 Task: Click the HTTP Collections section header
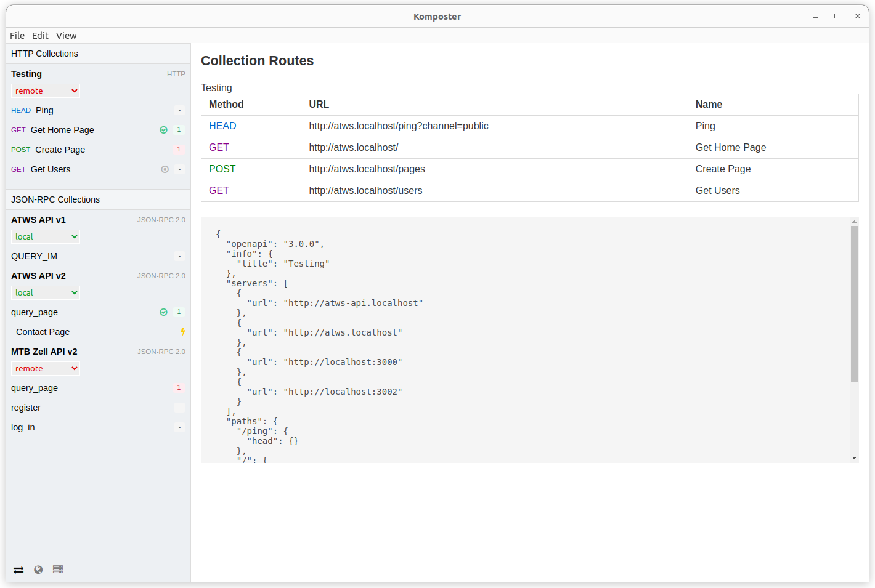tap(99, 54)
